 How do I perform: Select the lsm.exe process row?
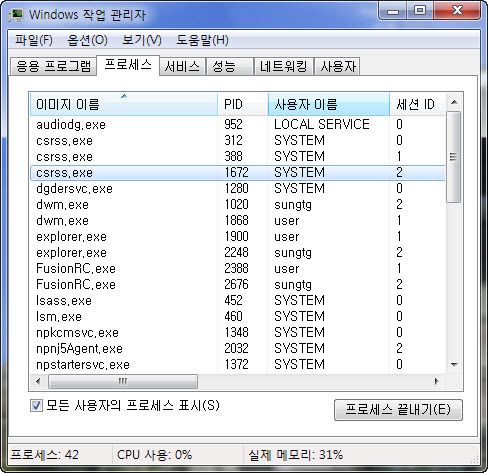[x=238, y=317]
